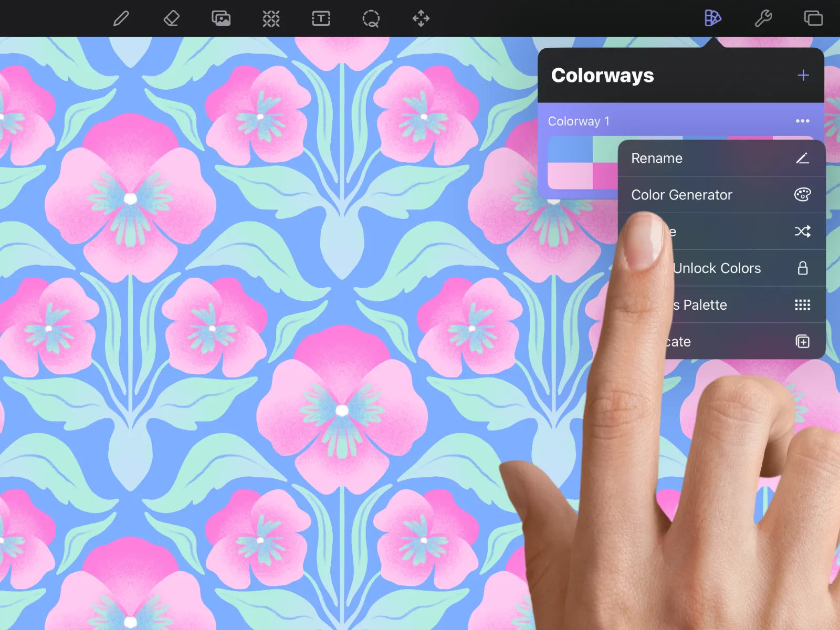This screenshot has height=630, width=840.
Task: Select the lasso selection tool
Action: coord(371,19)
